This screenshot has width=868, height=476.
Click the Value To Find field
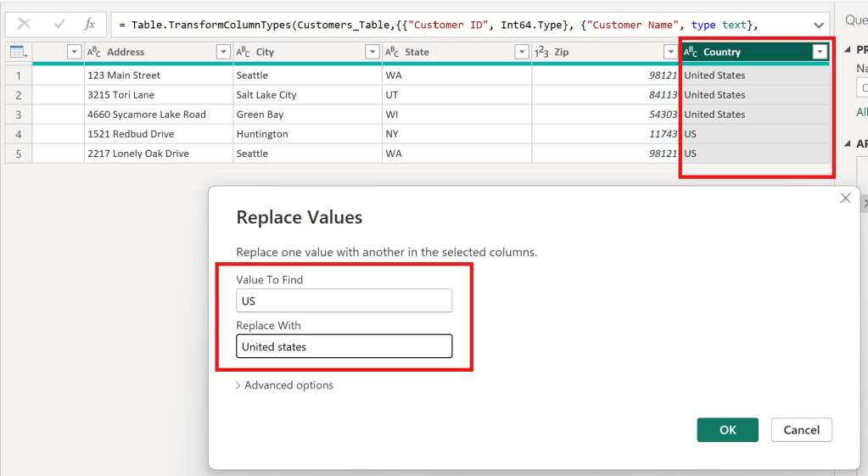344,300
